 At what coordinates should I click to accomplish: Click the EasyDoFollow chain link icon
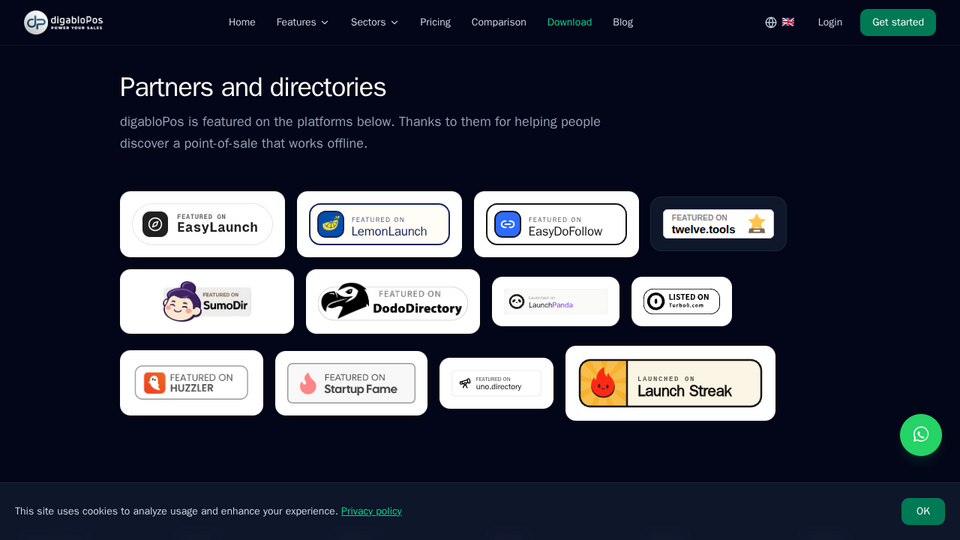[508, 224]
